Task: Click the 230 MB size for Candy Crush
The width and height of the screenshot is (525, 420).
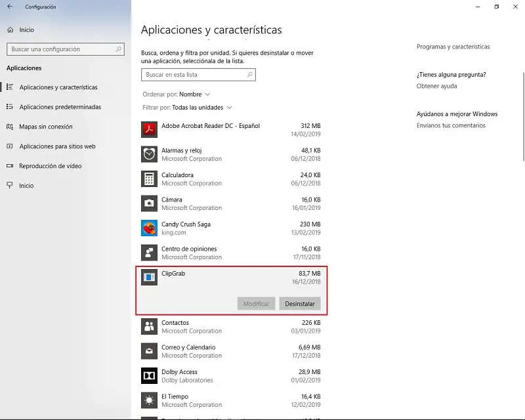Action: (x=310, y=224)
